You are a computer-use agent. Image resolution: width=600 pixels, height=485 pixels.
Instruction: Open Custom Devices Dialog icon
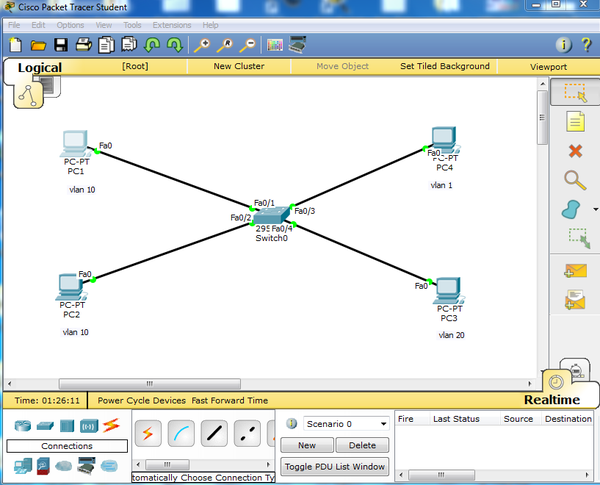coord(297,44)
